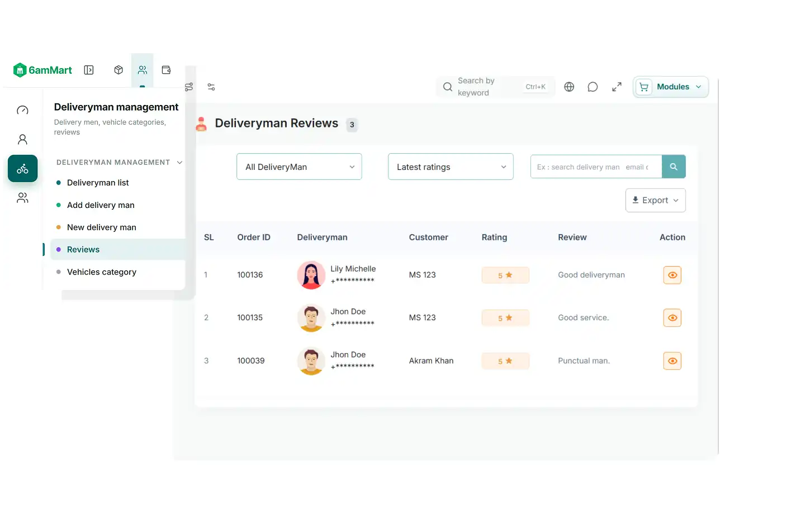This screenshot has height=532, width=787.
Task: Open the dashboard gauge icon in sidebar
Action: pyautogui.click(x=22, y=110)
